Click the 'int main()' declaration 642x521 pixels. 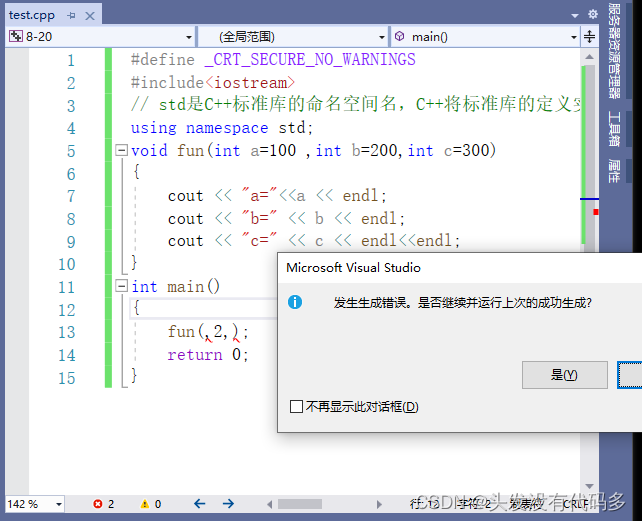[x=175, y=286]
